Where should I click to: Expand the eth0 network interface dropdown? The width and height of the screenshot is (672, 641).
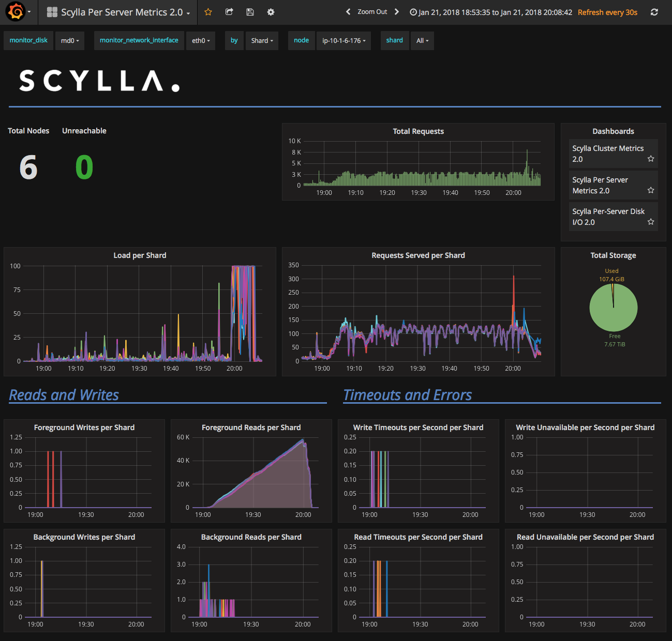[200, 40]
